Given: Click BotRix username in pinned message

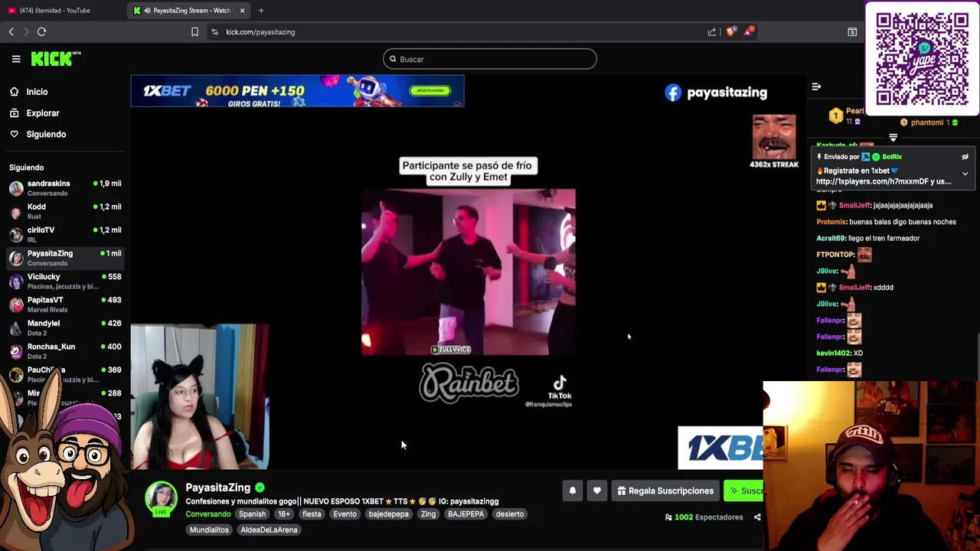Looking at the screenshot, I should pos(892,157).
